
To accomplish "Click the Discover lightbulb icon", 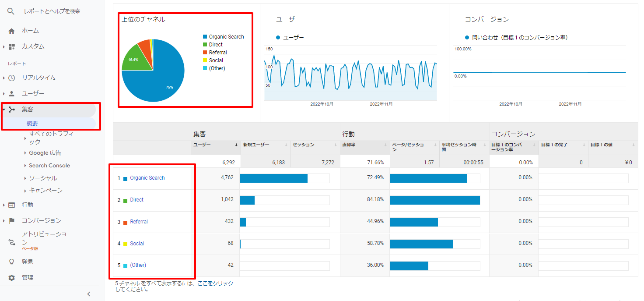I will [12, 262].
